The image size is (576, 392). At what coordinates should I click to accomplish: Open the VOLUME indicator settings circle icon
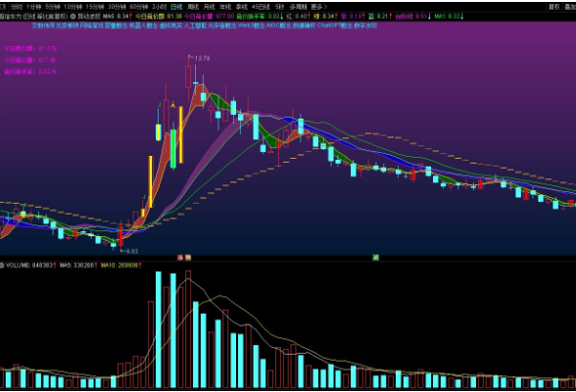pos(2,266)
